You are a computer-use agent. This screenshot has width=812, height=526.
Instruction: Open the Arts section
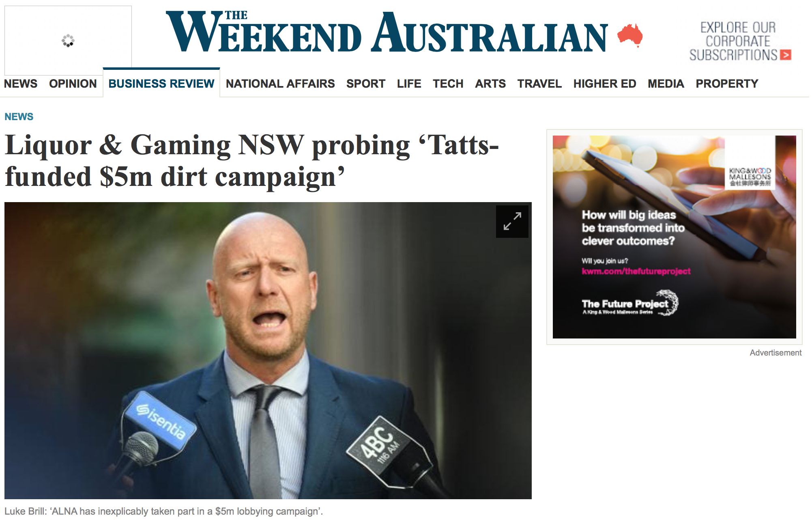[490, 84]
